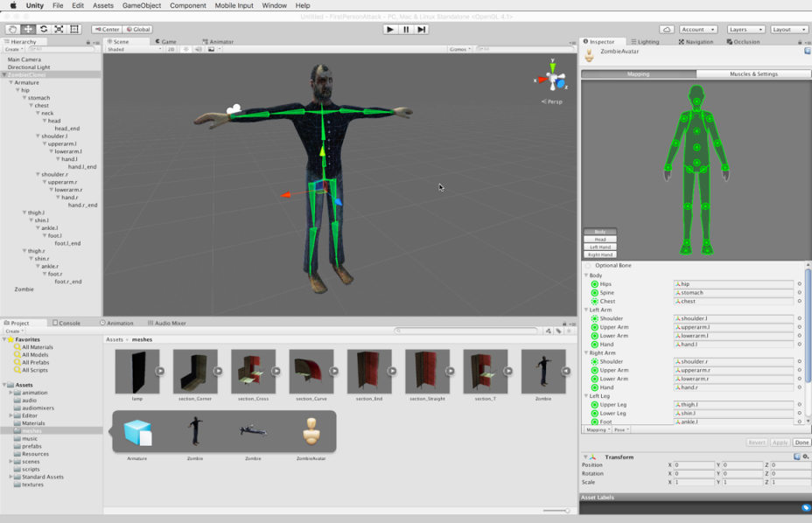
Task: Open the Layout dropdown
Action: (x=789, y=30)
